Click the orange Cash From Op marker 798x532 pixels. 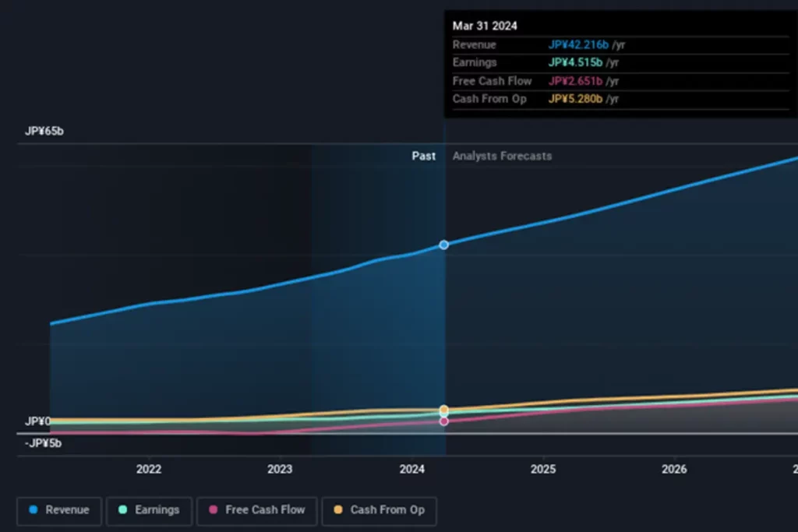coord(443,409)
